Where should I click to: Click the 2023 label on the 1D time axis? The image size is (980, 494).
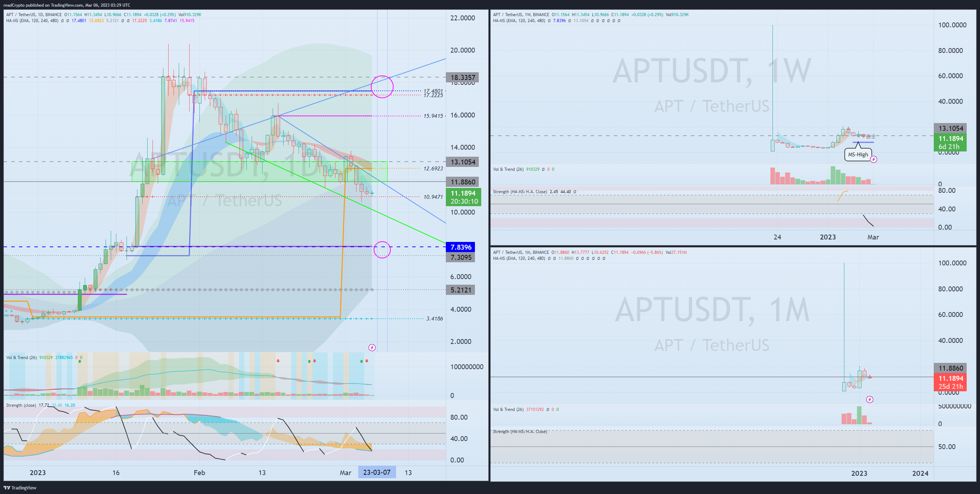tap(38, 472)
